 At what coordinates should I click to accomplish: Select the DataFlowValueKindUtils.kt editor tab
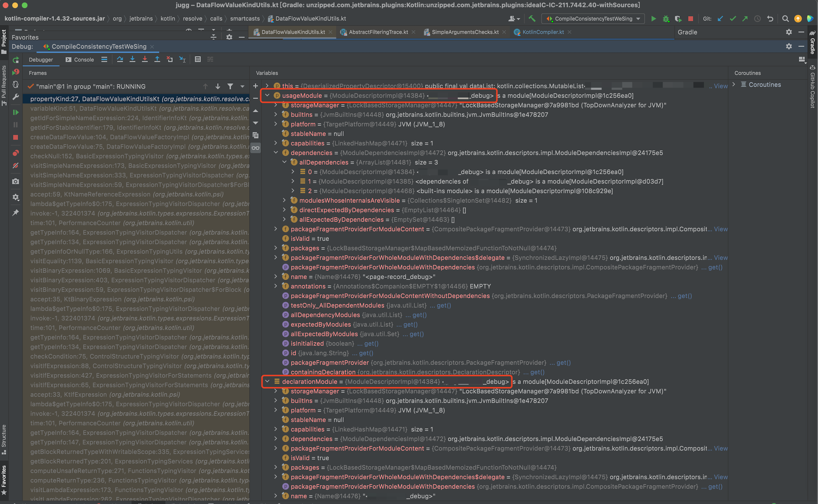pos(293,32)
